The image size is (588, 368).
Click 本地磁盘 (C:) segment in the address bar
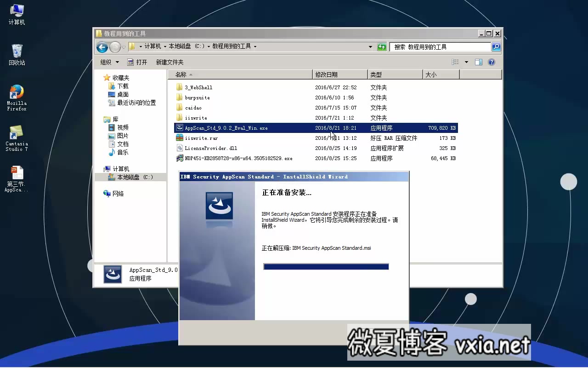point(187,46)
